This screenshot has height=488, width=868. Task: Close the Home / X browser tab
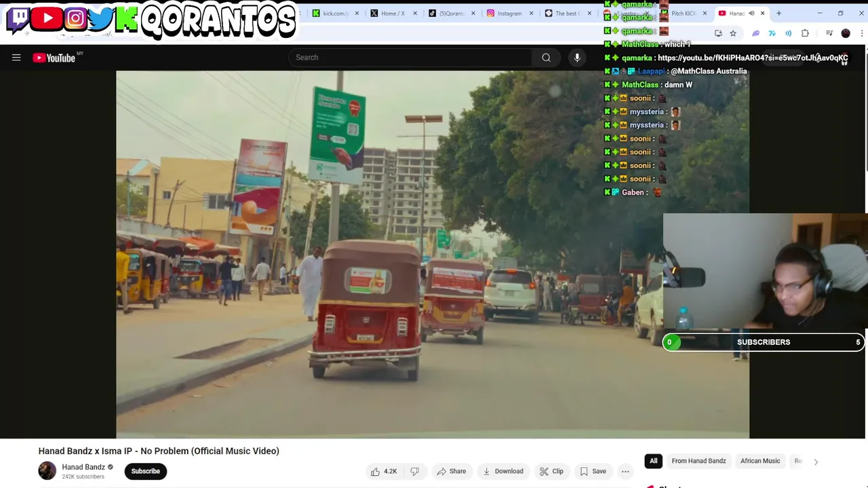click(414, 14)
